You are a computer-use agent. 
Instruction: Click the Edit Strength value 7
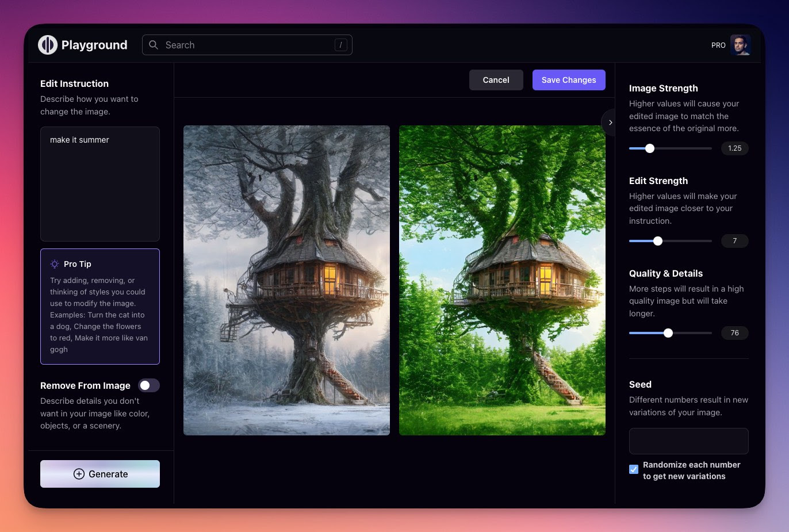[735, 241]
